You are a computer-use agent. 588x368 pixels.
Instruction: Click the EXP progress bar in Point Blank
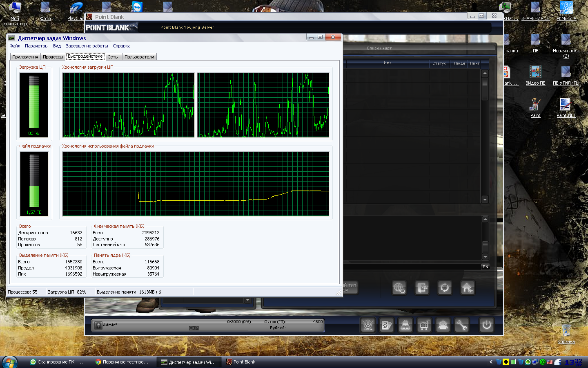(x=218, y=328)
